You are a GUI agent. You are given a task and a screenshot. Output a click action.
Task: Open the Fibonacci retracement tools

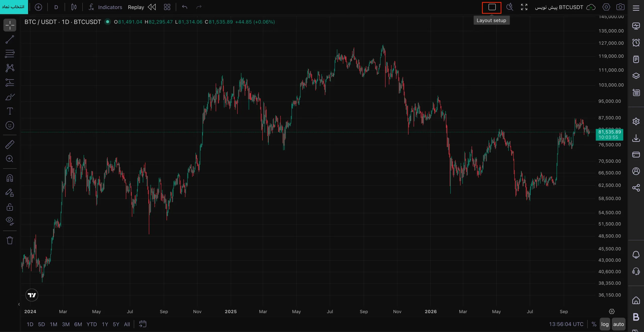(x=10, y=54)
